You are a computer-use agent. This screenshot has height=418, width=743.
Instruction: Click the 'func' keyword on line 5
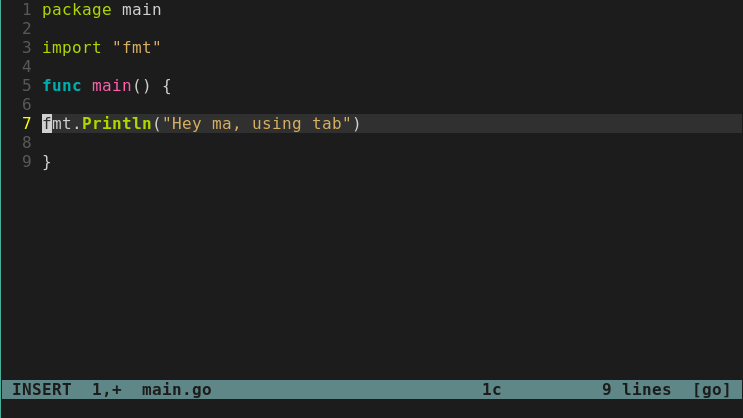tap(62, 86)
